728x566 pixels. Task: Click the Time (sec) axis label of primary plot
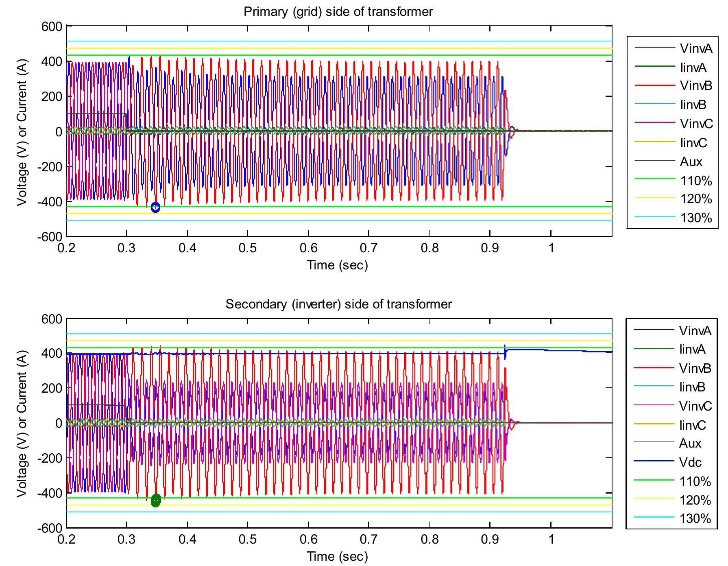pyautogui.click(x=338, y=264)
